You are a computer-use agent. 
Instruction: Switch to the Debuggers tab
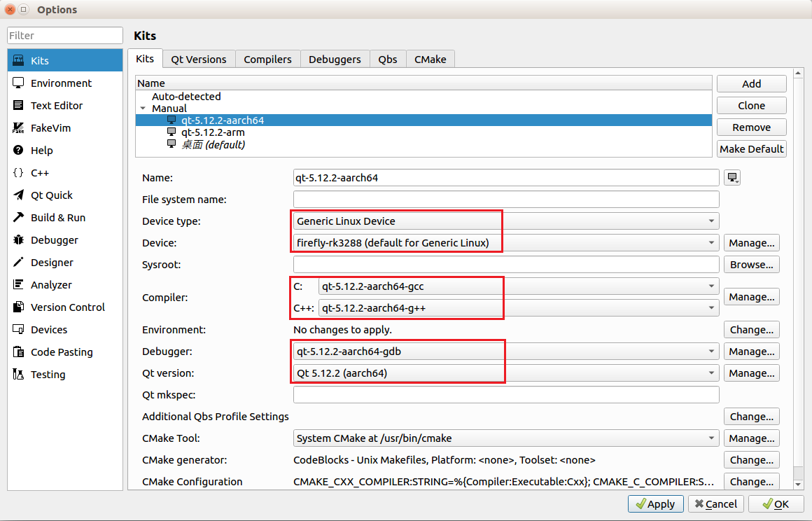coord(335,60)
